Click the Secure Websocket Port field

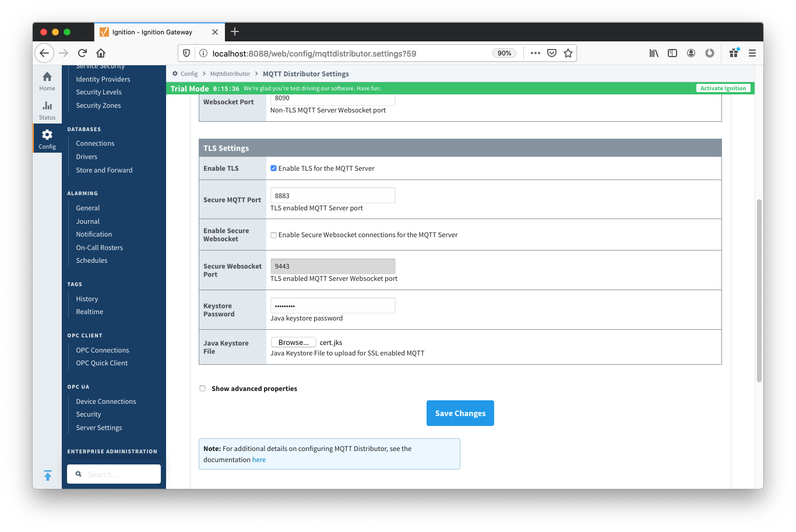coord(333,266)
